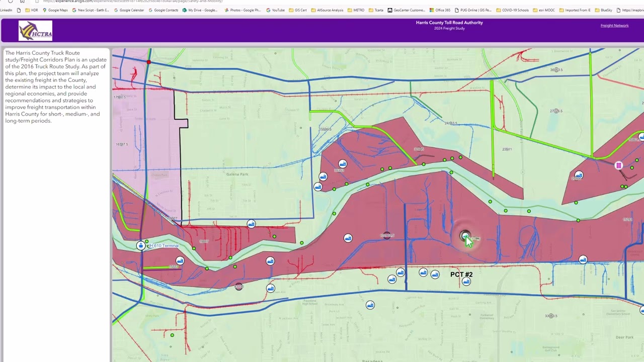Open the LinkedIn bookmark
The image size is (644, 362).
click(x=6, y=10)
